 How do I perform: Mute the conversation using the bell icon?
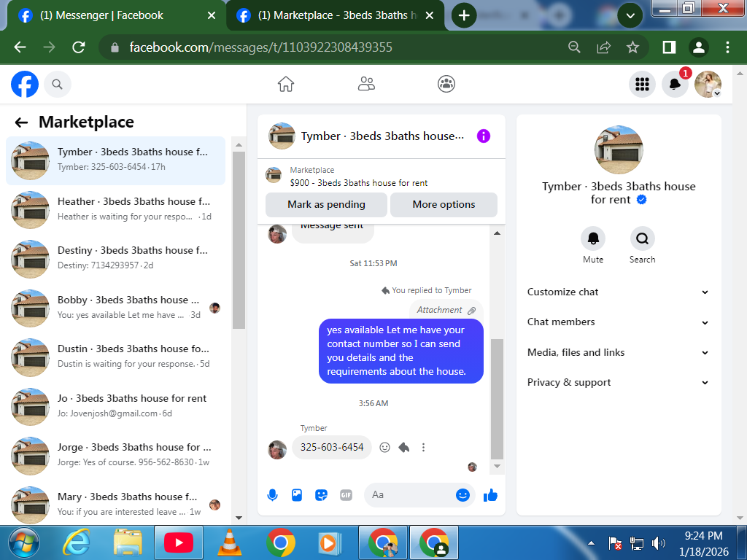[x=593, y=238]
